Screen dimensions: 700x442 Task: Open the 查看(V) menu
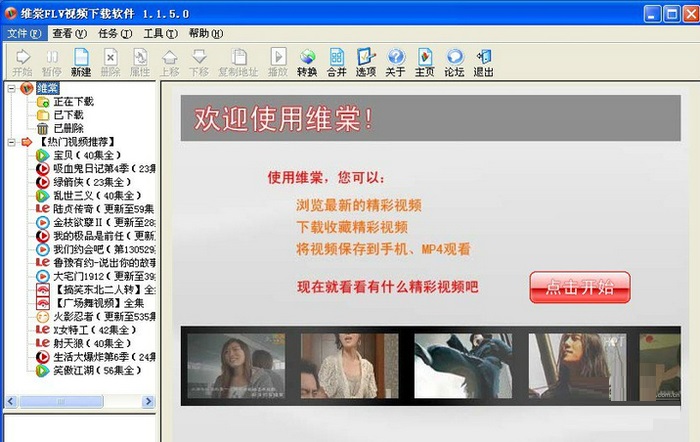70,33
